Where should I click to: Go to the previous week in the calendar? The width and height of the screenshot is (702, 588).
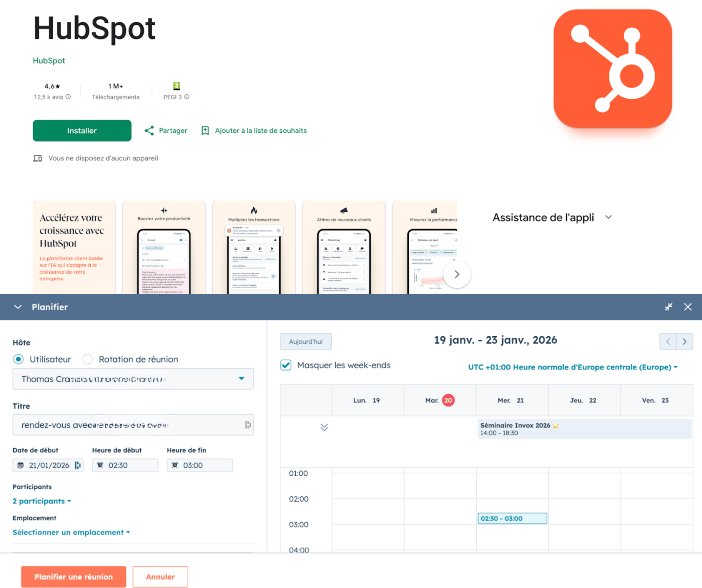tap(668, 342)
